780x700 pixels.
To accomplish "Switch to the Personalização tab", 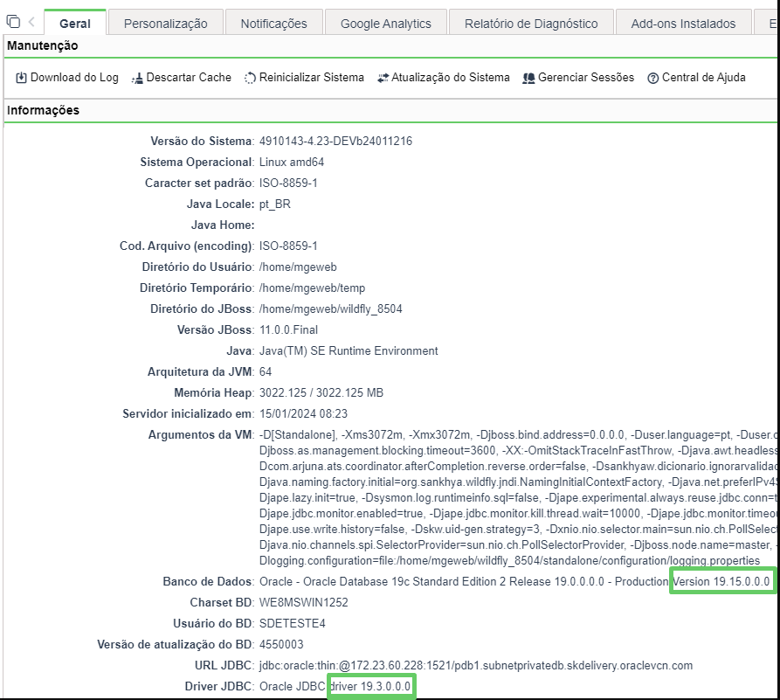I will 166,24.
